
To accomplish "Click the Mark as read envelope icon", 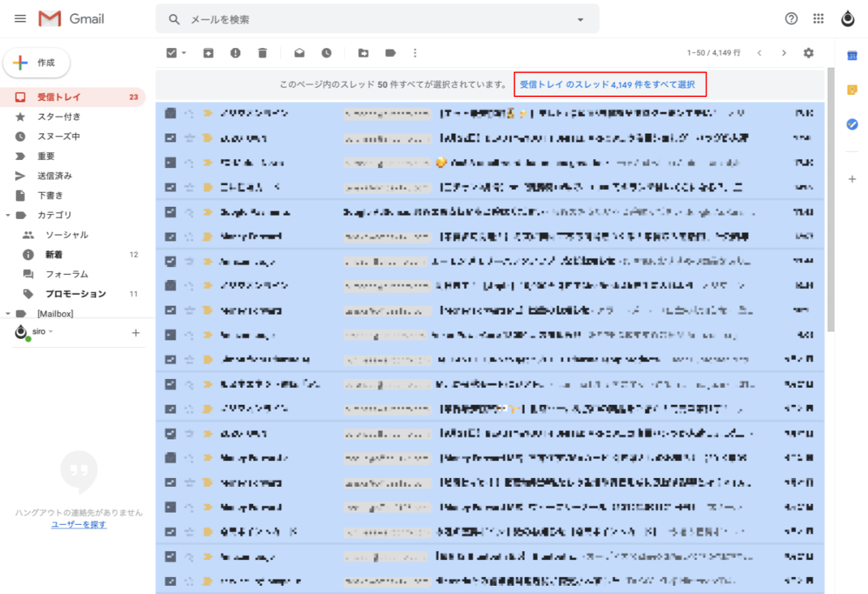I will click(x=299, y=53).
